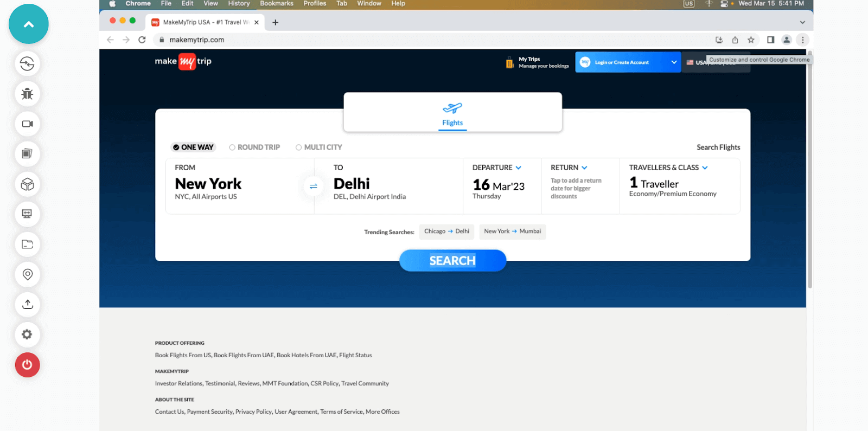Viewport: 868px width, 431px height.
Task: Click the browser forward arrow
Action: 126,40
